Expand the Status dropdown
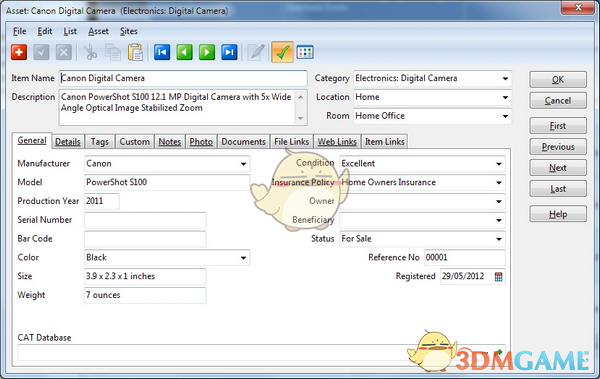 499,239
